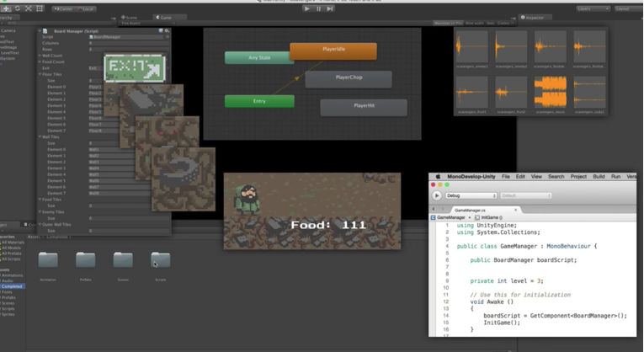Select the Move transform tool in toolbar
This screenshot has height=352, width=644.
click(6, 8)
